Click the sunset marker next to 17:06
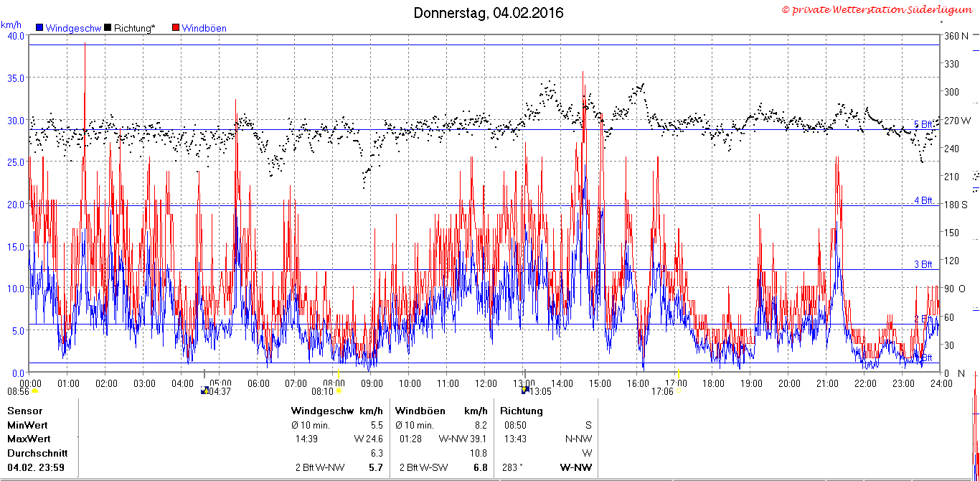 (679, 392)
